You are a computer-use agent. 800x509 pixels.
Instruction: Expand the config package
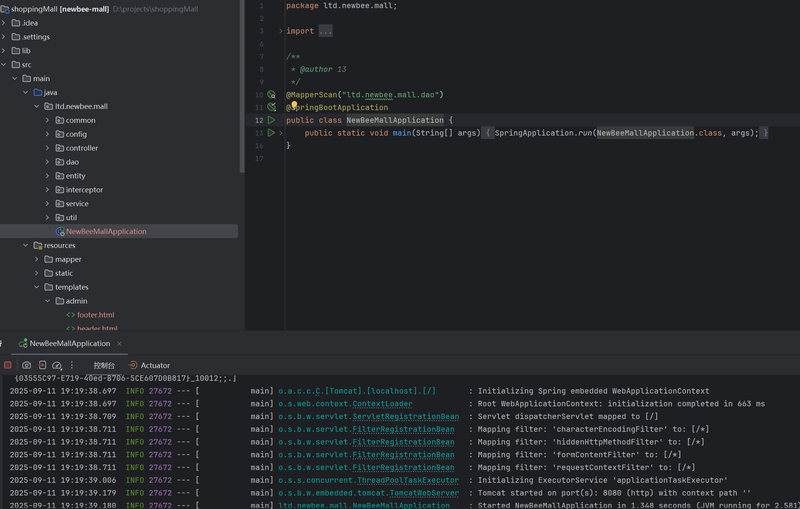[x=47, y=134]
